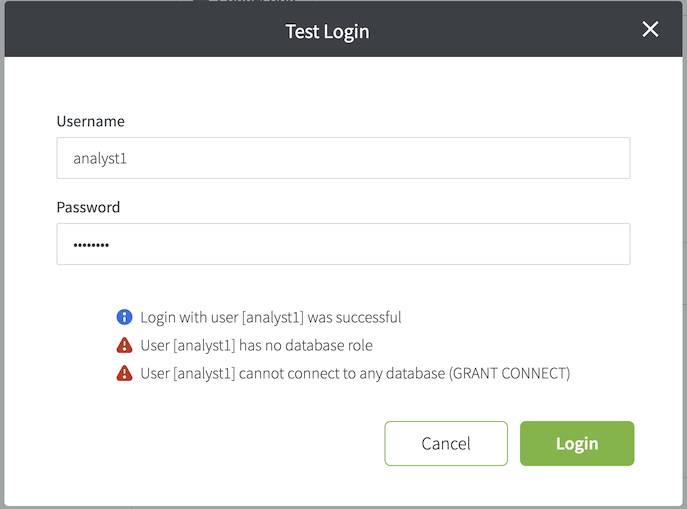Click the Password label

click(x=88, y=207)
